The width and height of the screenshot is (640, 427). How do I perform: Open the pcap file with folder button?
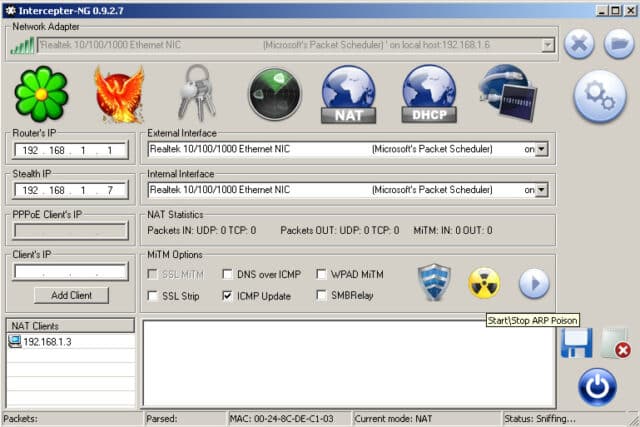619,44
